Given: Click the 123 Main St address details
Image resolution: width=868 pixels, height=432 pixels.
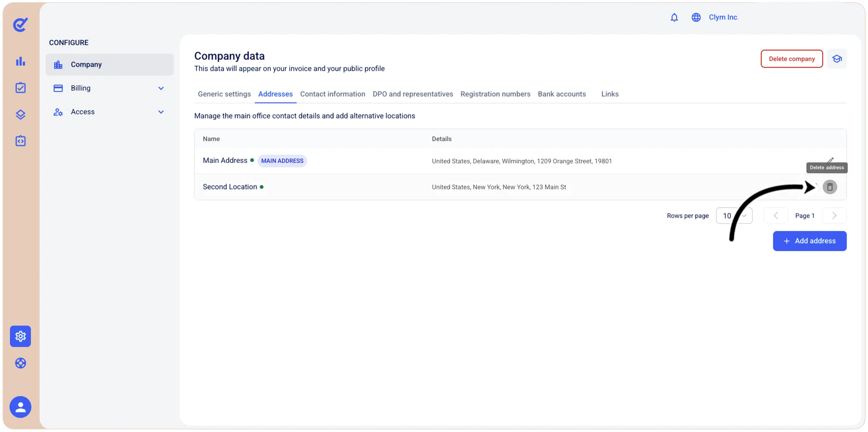Looking at the screenshot, I should click(499, 187).
